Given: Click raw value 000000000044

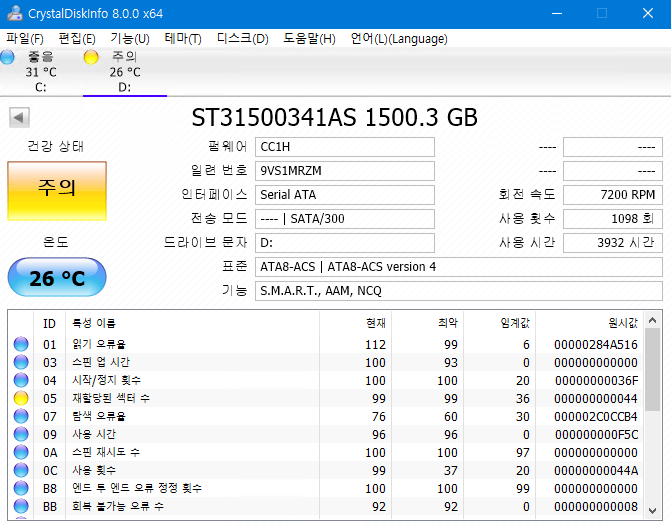Looking at the screenshot, I should [x=596, y=398].
